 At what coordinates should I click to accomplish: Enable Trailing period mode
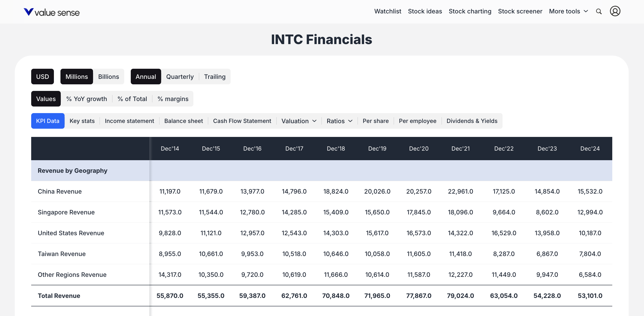214,77
